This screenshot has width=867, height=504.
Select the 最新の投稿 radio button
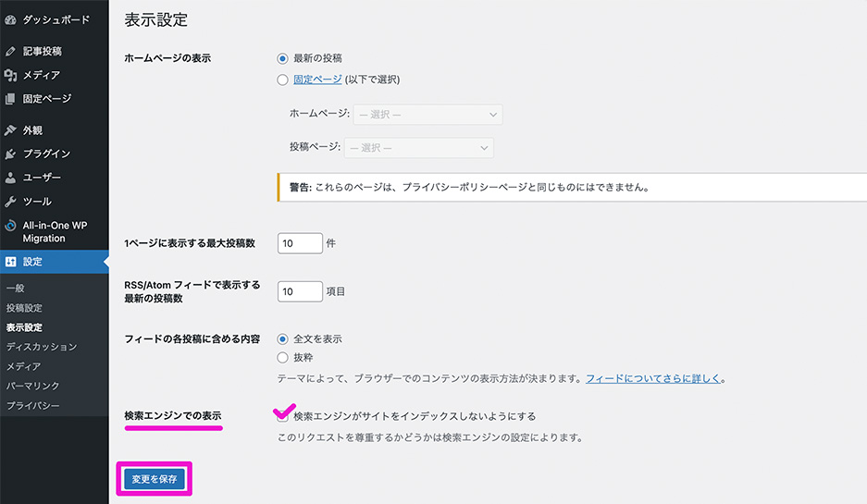[283, 58]
